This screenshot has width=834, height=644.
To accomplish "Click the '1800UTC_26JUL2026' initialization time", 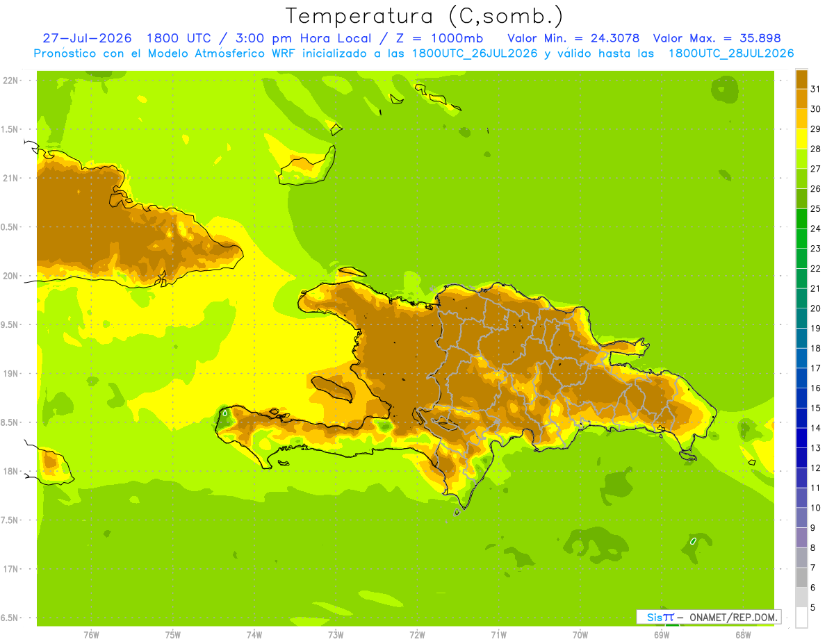I will coord(475,53).
